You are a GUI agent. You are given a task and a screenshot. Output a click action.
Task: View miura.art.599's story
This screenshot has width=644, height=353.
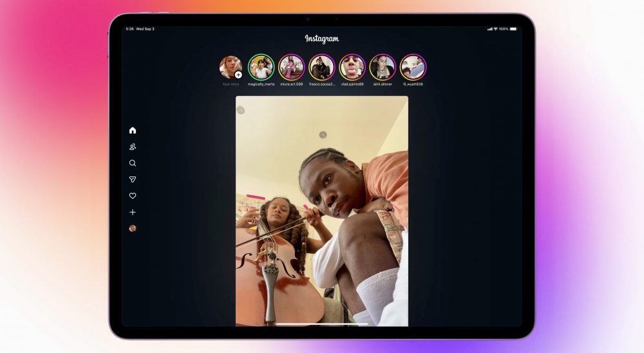click(291, 68)
